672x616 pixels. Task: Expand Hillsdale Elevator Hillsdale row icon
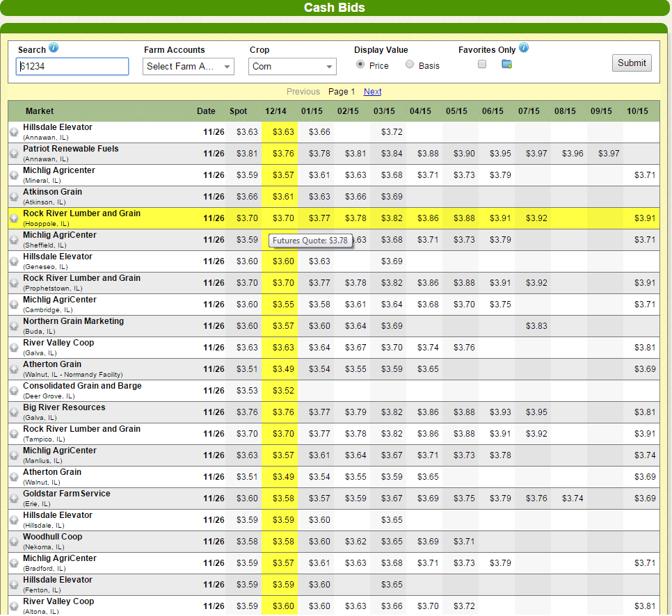coord(14,520)
